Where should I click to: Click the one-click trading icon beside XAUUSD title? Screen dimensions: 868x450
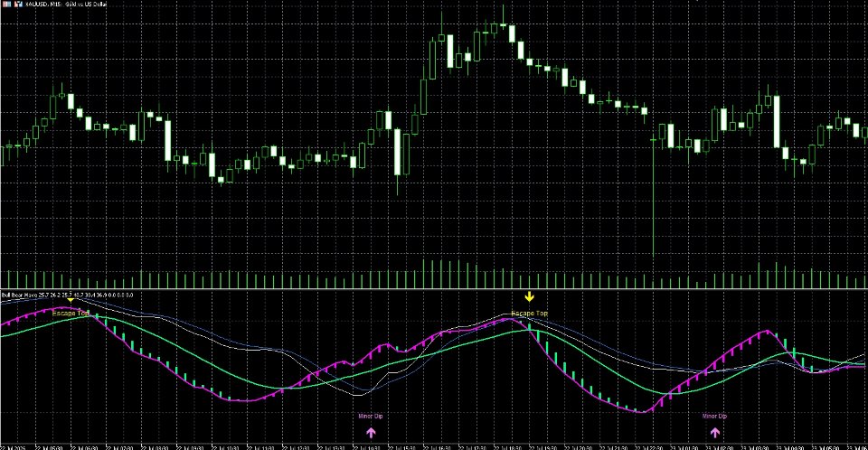pyautogui.click(x=18, y=4)
